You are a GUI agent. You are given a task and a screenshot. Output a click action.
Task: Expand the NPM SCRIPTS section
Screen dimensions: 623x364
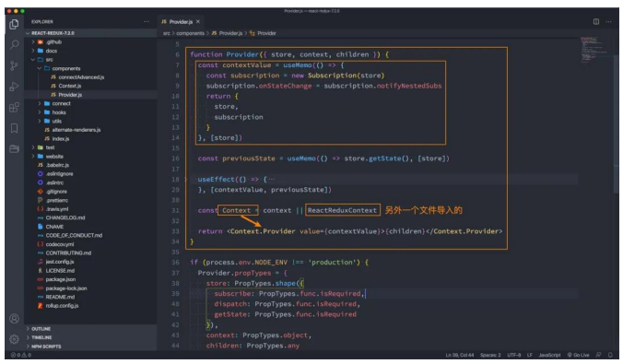tap(46, 346)
